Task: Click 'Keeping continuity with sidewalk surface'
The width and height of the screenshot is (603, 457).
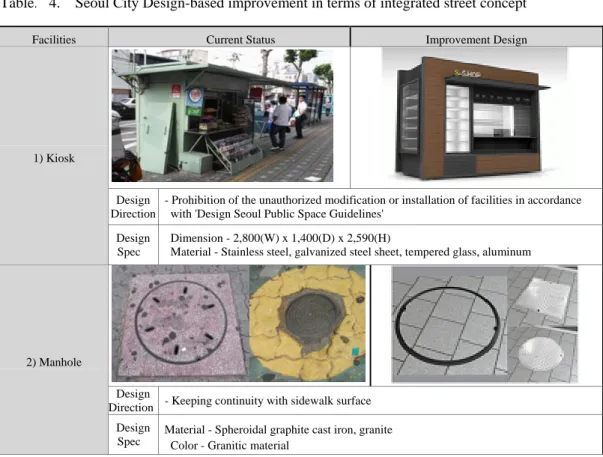Action: 271,401
